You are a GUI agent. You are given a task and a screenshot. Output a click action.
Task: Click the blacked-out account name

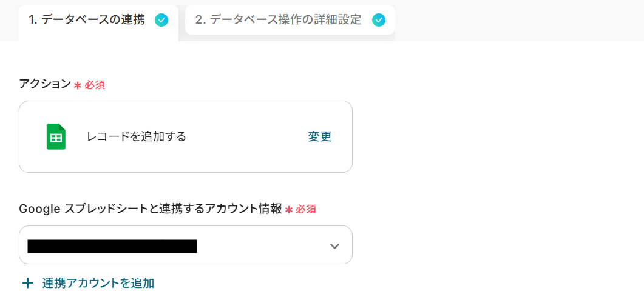click(x=112, y=246)
